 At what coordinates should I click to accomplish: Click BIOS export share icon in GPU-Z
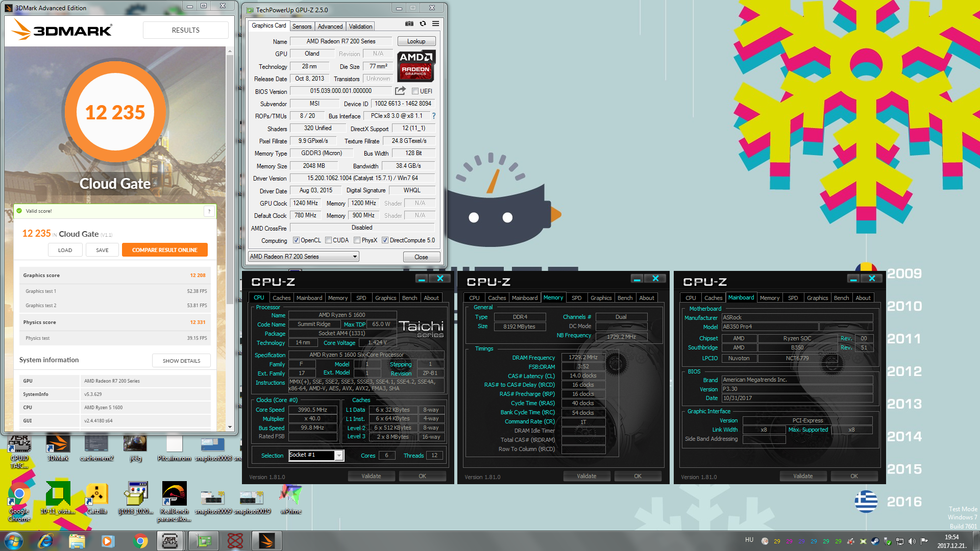click(x=401, y=91)
